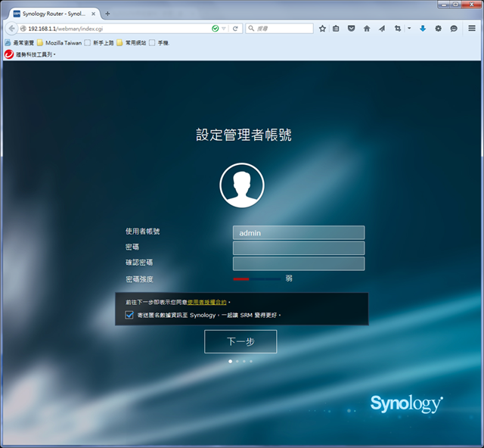Click the 確認密碼 confirm password field
This screenshot has width=484, height=448.
tap(299, 263)
